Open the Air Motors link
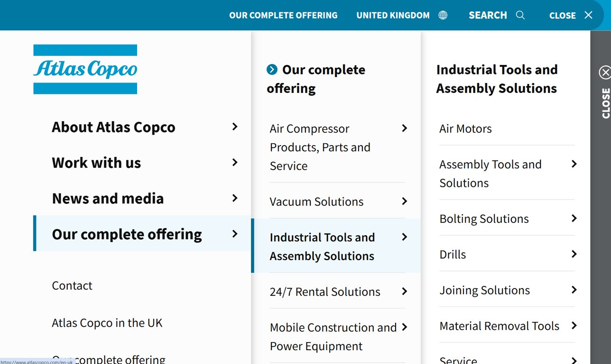This screenshot has width=611, height=364. [x=465, y=128]
